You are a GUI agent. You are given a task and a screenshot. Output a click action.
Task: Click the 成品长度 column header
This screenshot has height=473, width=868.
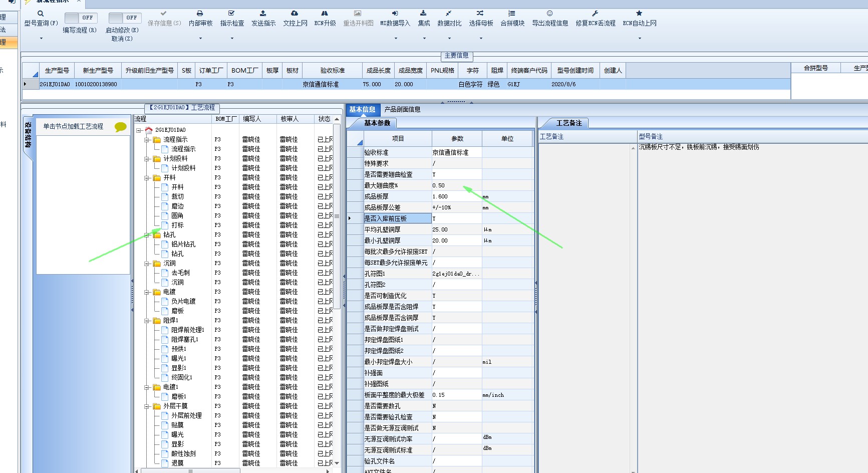tap(379, 71)
